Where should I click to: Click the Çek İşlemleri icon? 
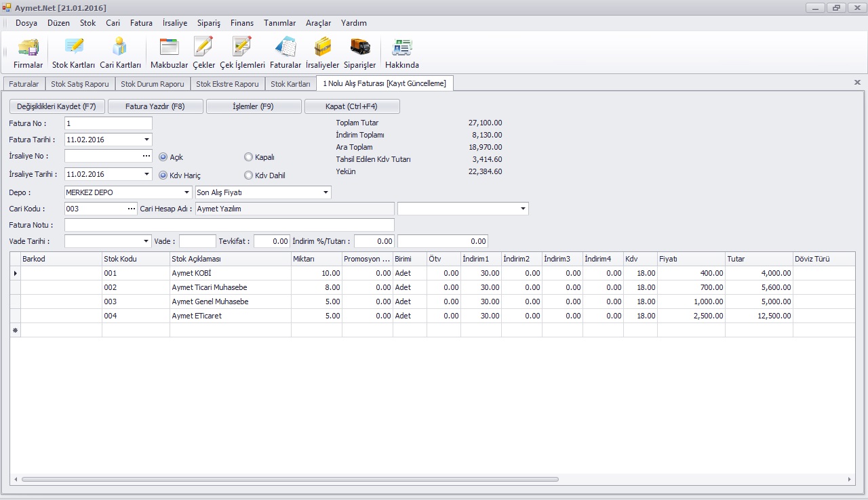click(242, 53)
